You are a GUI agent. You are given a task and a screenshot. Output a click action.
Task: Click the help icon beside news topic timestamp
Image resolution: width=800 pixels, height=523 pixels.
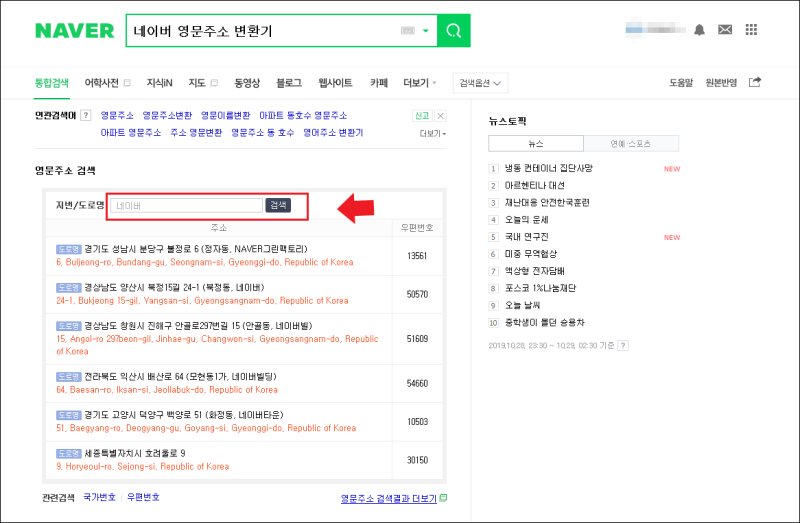click(623, 345)
